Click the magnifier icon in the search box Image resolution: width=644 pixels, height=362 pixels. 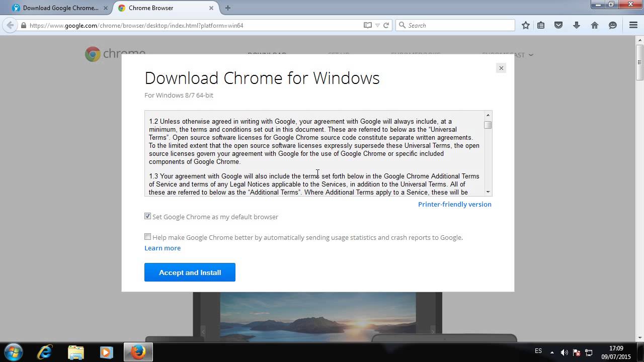coord(402,25)
